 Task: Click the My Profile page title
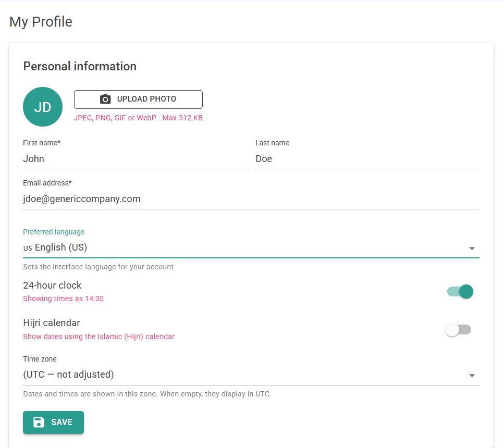[x=41, y=22]
